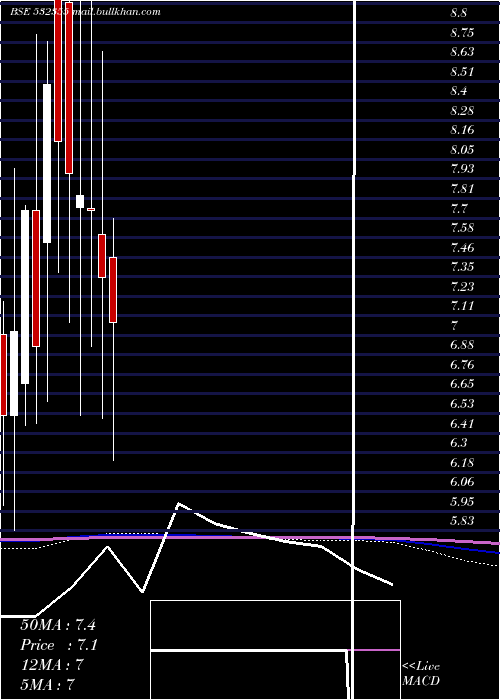This screenshot has width=500, height=700.
Task: Select the 5.83 price axis label
Action: (462, 521)
